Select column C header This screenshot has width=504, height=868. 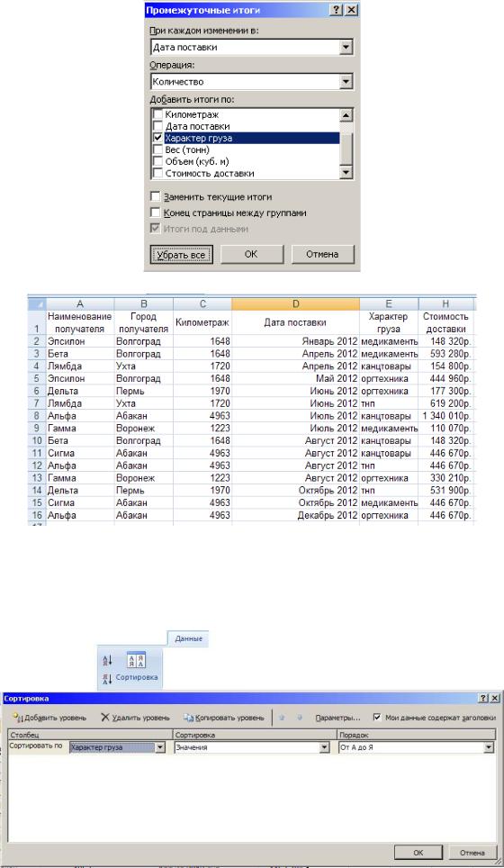pyautogui.click(x=202, y=303)
